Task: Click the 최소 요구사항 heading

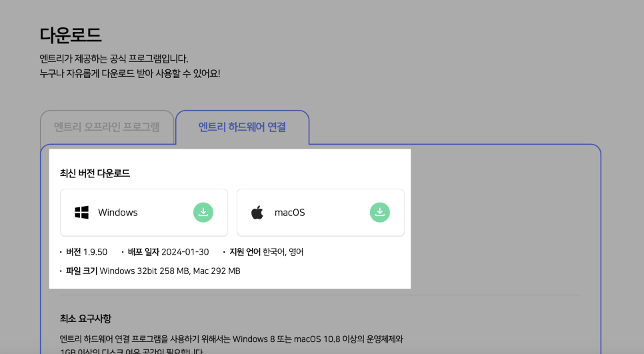Action: (85, 319)
